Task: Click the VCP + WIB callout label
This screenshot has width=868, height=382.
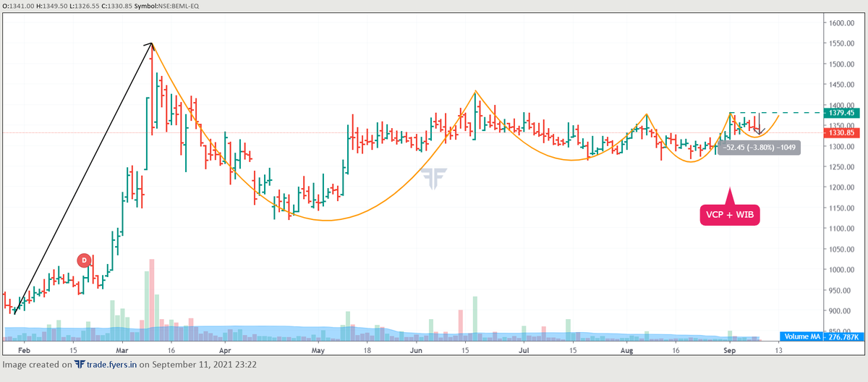Action: tap(730, 215)
